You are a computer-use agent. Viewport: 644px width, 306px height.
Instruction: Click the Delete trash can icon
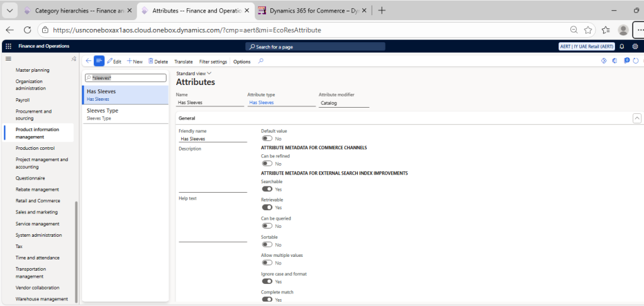[x=150, y=61]
